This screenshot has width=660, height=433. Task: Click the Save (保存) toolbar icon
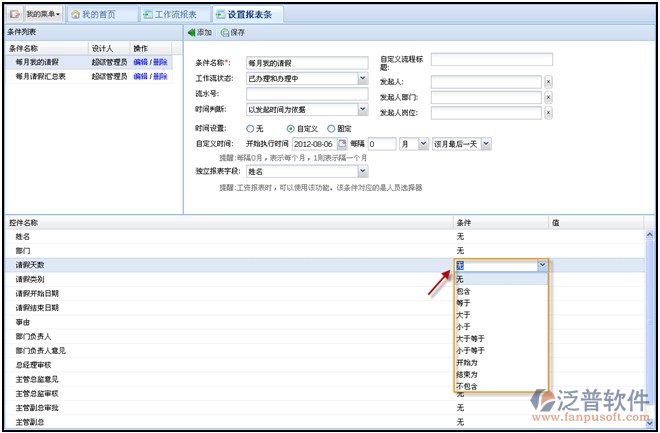pos(224,33)
